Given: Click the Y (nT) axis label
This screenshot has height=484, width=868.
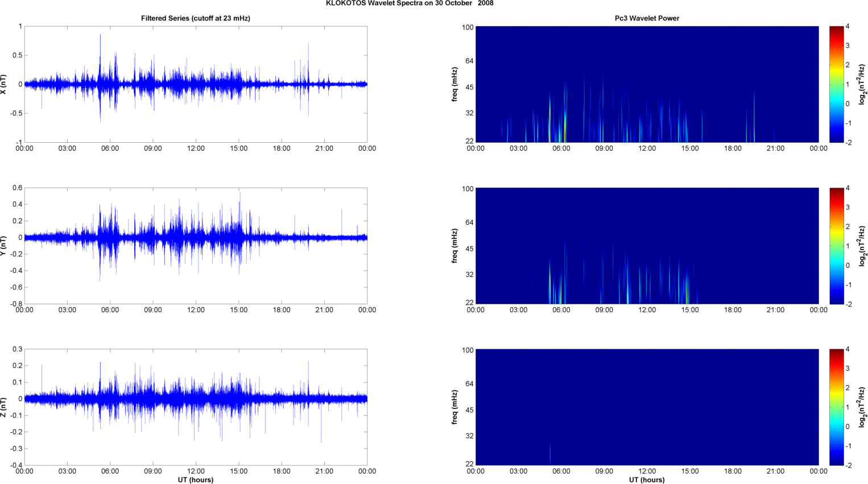Looking at the screenshot, I should 4,245.
